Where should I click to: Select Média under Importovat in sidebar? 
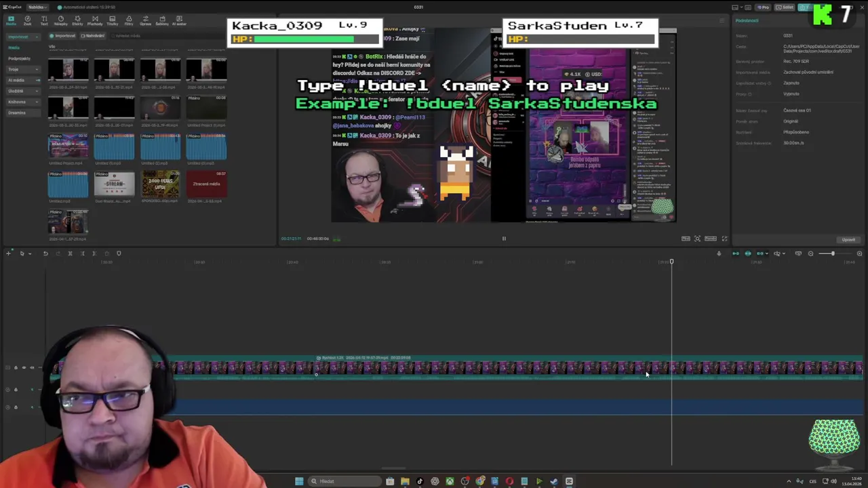click(14, 47)
